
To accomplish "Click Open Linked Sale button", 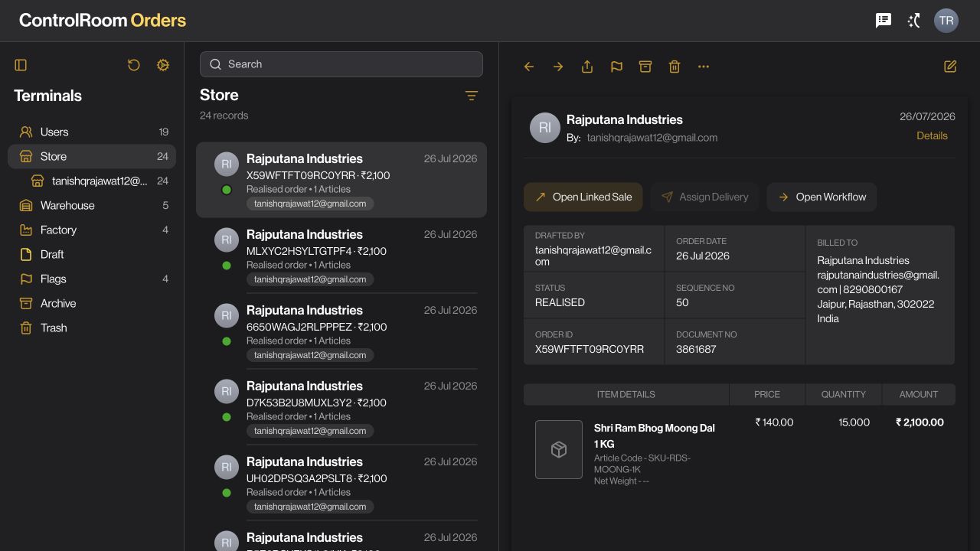I will click(583, 197).
